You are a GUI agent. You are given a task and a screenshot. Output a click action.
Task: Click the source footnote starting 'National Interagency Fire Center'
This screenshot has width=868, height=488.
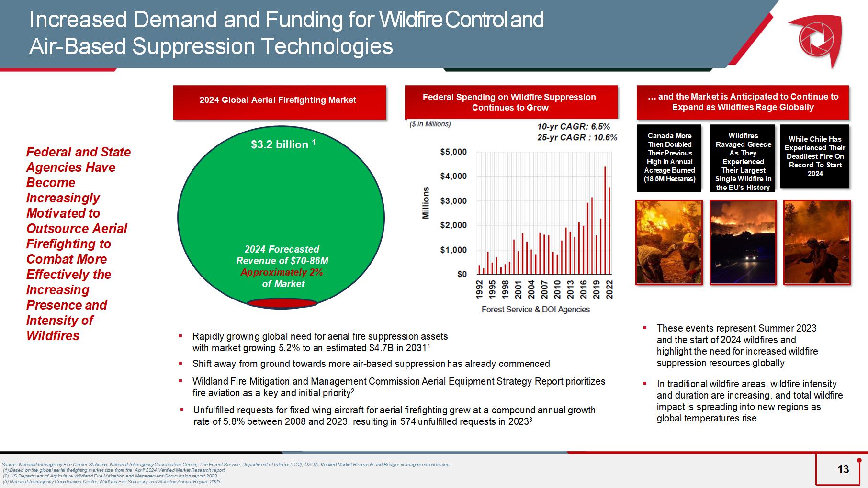point(225,464)
